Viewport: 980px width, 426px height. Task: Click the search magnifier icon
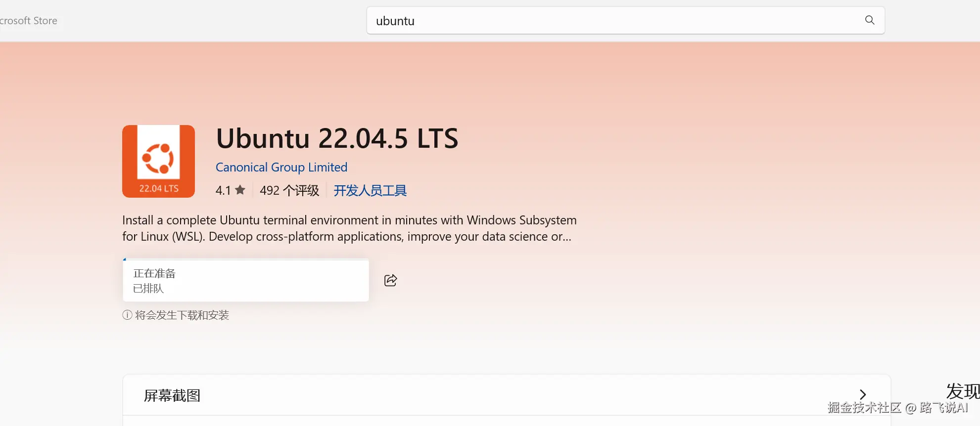pos(869,20)
